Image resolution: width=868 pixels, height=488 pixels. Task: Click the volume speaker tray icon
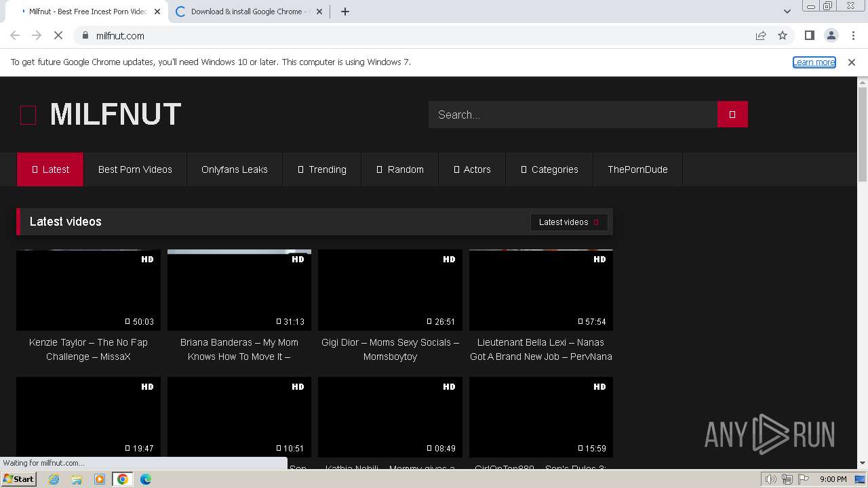pos(770,479)
